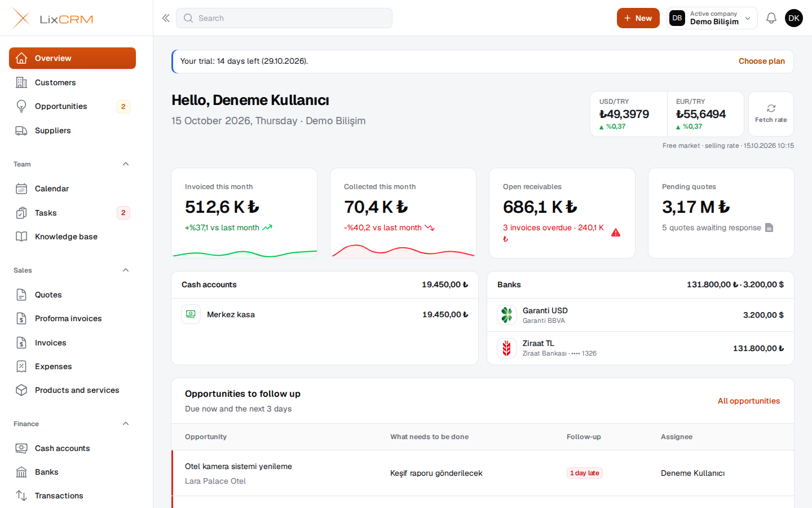This screenshot has width=812, height=508.
Task: Click the Fetch rate refresh button
Action: click(x=771, y=114)
